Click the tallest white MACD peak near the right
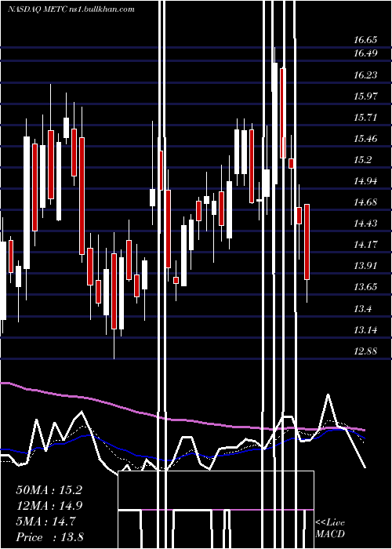 click(x=328, y=395)
